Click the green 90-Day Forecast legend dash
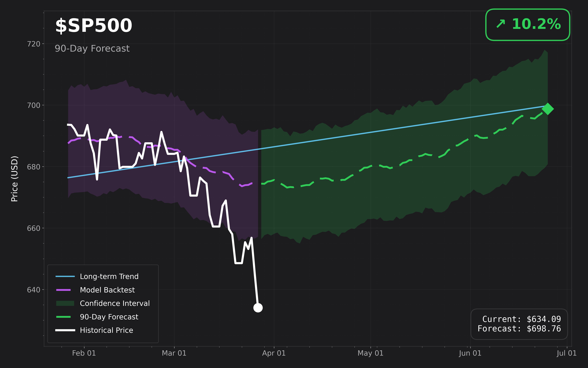The height and width of the screenshot is (368, 588). coord(63,317)
